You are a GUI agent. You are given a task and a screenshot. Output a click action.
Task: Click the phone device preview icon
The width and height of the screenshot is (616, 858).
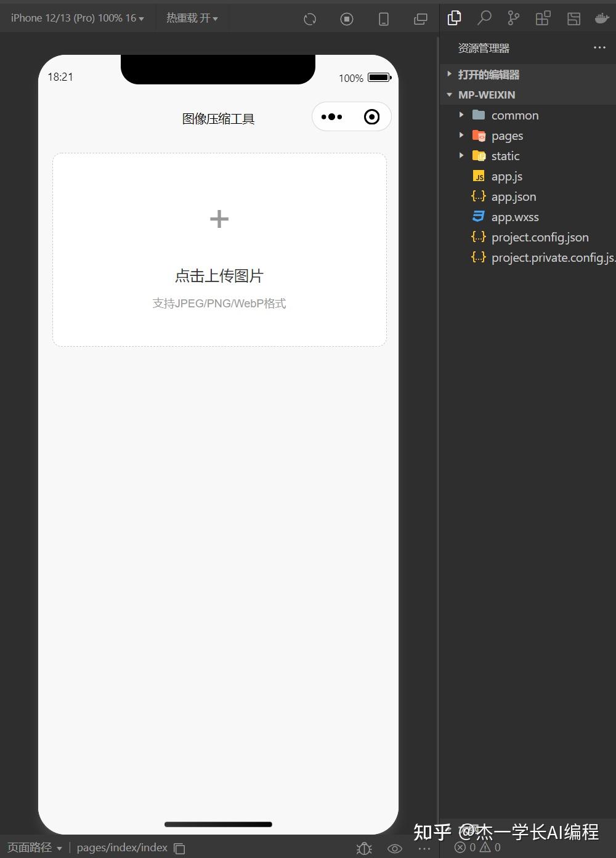point(384,19)
